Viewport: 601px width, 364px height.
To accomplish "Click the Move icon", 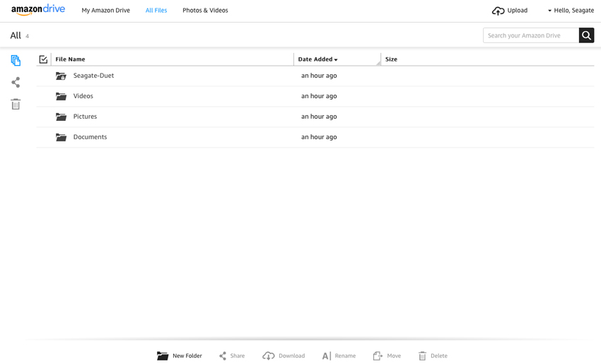I will click(x=378, y=356).
